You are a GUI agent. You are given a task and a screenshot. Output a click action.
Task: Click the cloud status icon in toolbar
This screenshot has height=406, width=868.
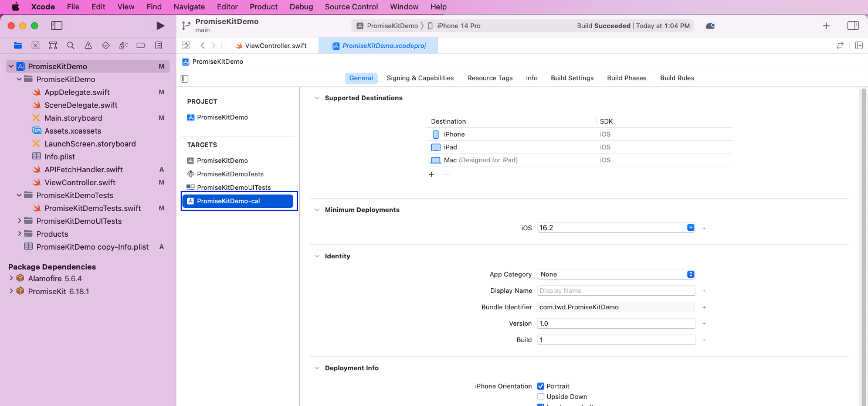pos(710,26)
